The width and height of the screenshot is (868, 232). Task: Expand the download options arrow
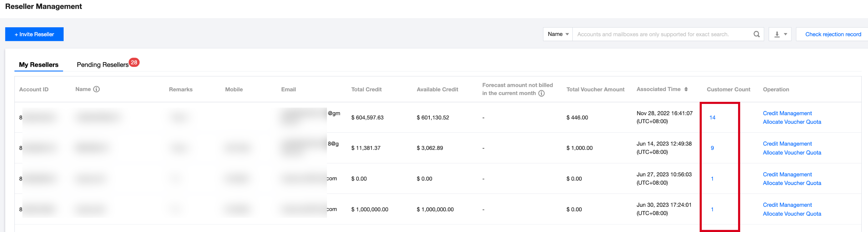pos(785,34)
